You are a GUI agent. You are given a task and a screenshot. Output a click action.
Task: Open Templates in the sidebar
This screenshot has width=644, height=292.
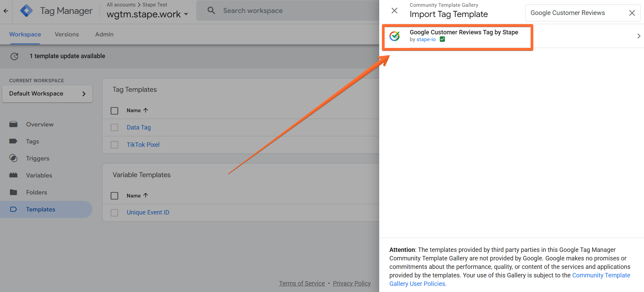[41, 209]
